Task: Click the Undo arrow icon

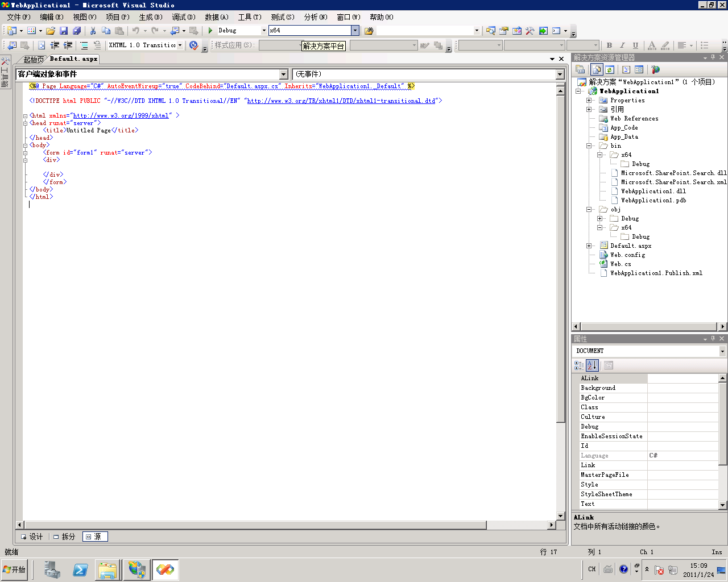Action: click(x=136, y=31)
